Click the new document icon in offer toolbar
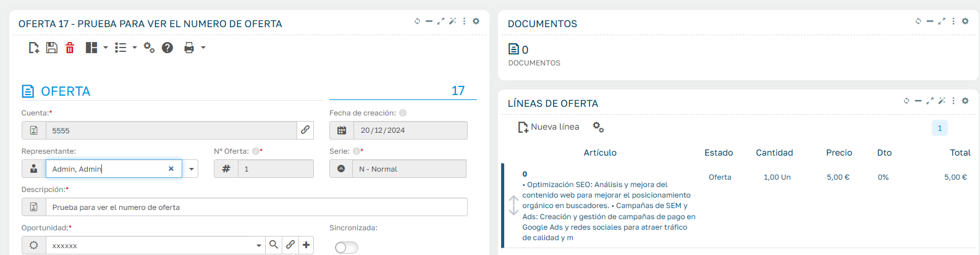Image resolution: width=980 pixels, height=255 pixels. [34, 48]
